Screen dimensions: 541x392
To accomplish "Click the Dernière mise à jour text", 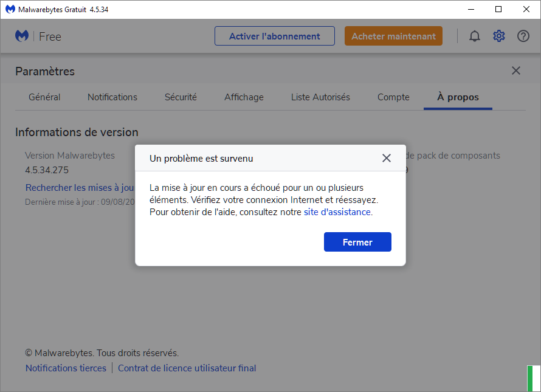I will click(x=80, y=202).
